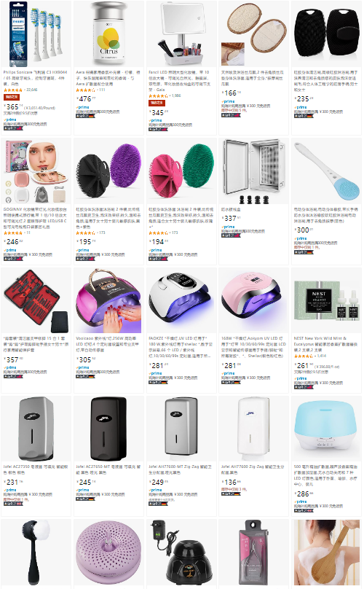Viewport: 364px width, 589px height.
Task: Click the pink UV nail lamp image
Action: [x=254, y=300]
